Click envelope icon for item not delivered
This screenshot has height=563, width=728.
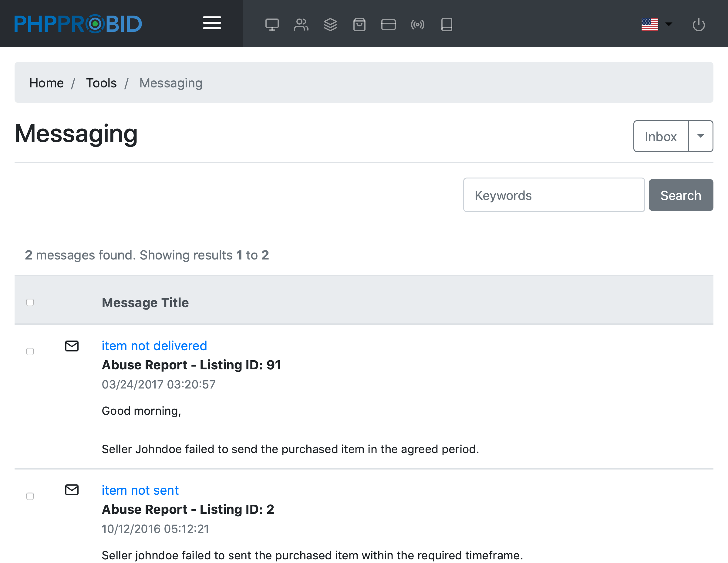pos(72,346)
